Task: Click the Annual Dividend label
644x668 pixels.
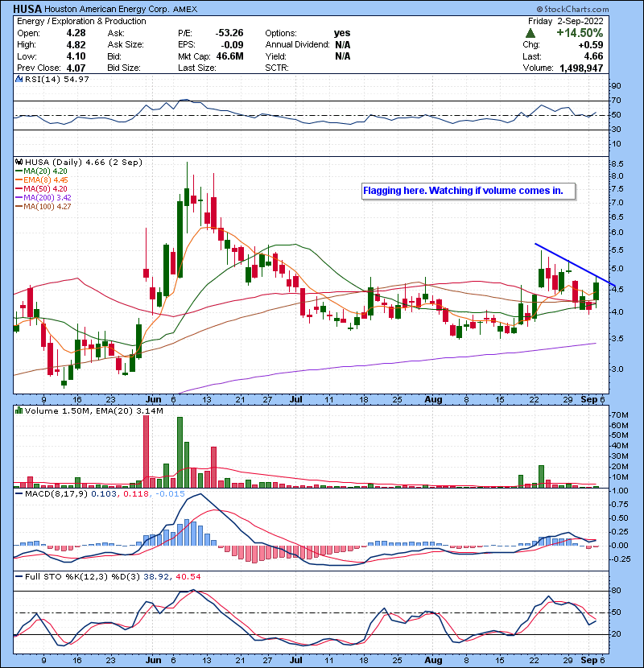Action: point(298,45)
